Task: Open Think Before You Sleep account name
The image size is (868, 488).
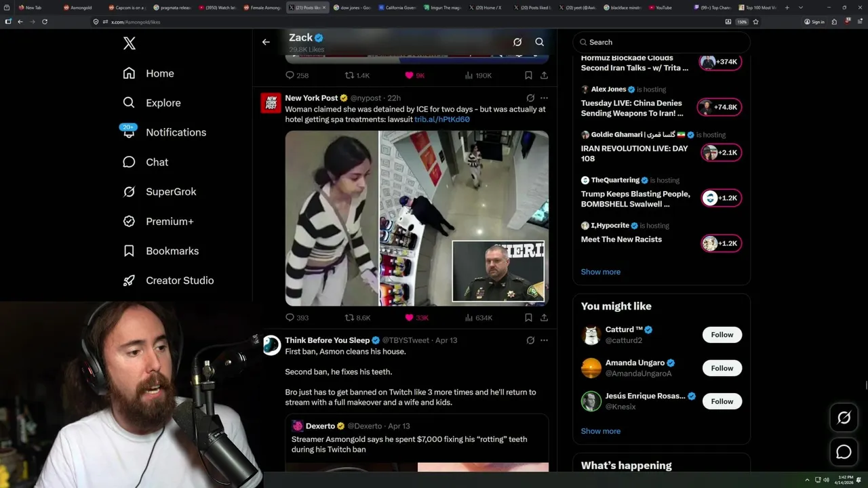Action: tap(327, 340)
